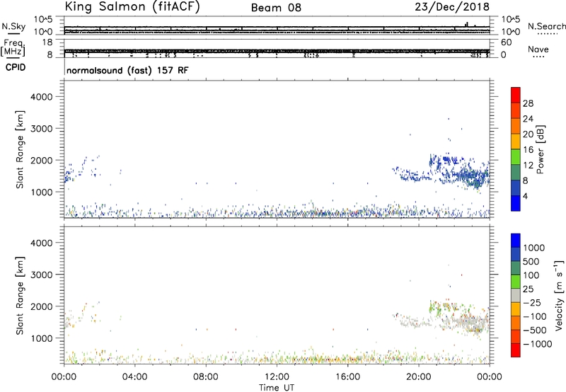Click the noise spike in N.Sky panel
This screenshot has height=392, width=566.
466,24
